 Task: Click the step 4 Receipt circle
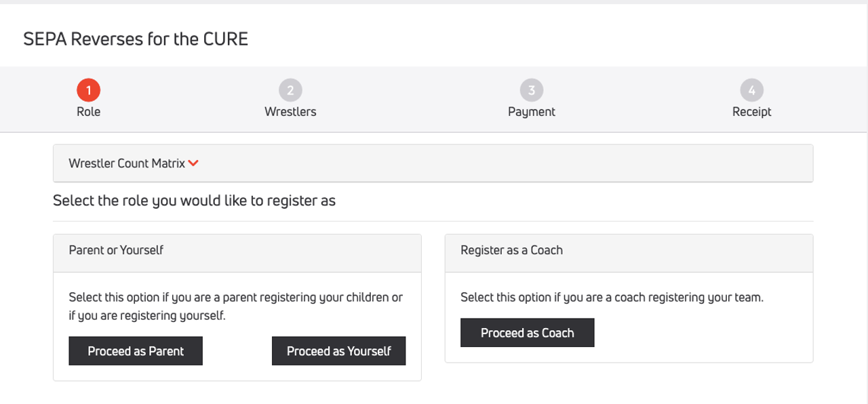point(751,89)
